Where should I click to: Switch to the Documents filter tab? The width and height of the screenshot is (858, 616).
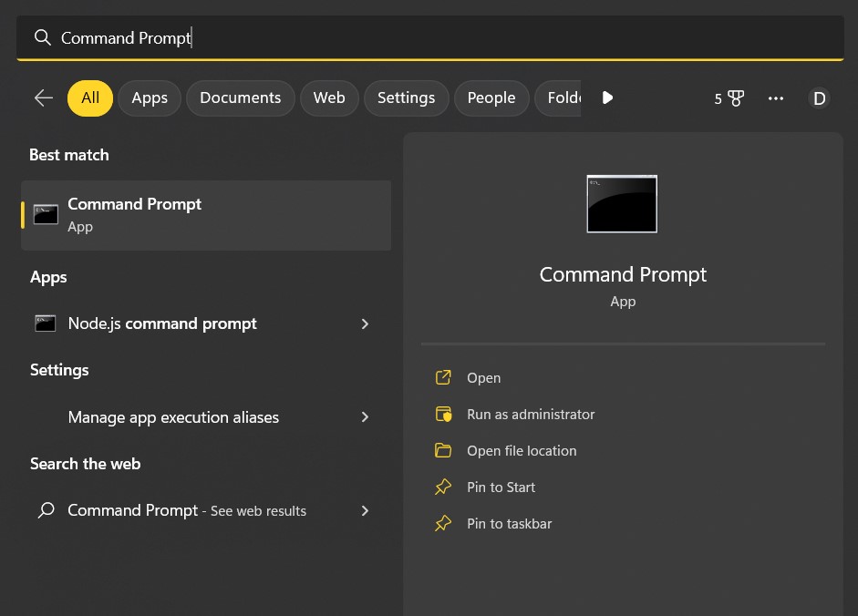(x=240, y=98)
